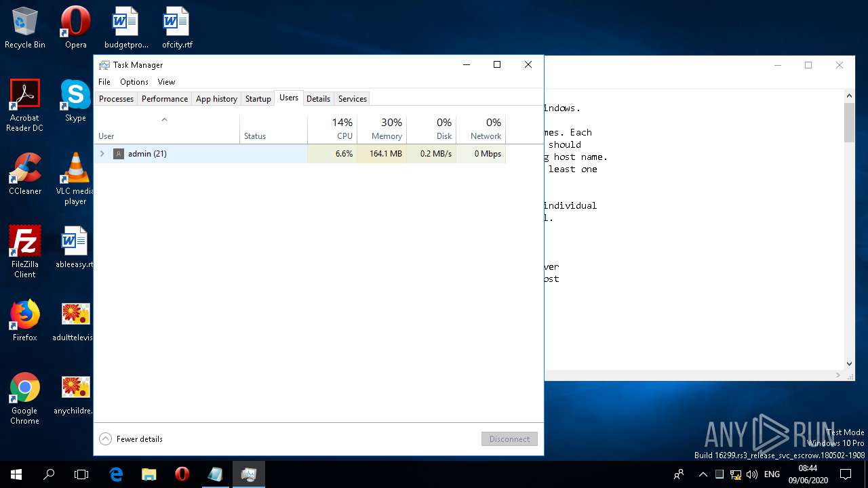Screen dimensions: 868x488
Task: Switch to the Startup tab
Action: (x=258, y=99)
